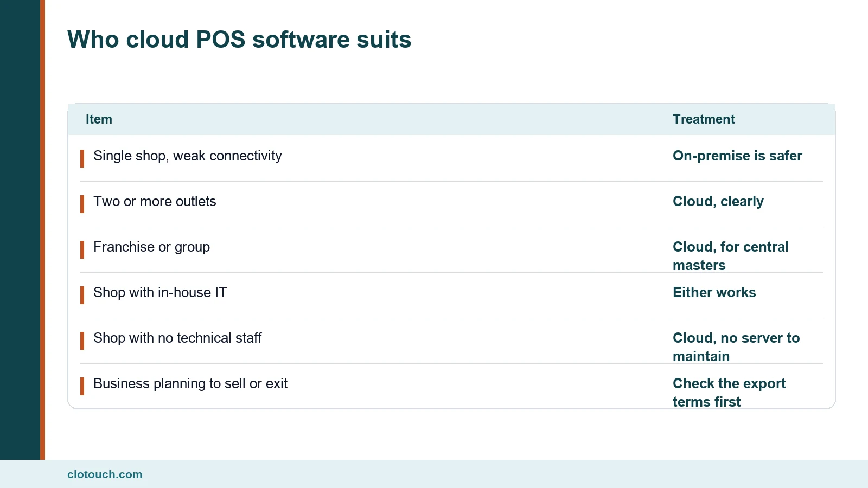
Task: Click the slide title 'Who cloud POS software suits'
Action: coord(239,40)
